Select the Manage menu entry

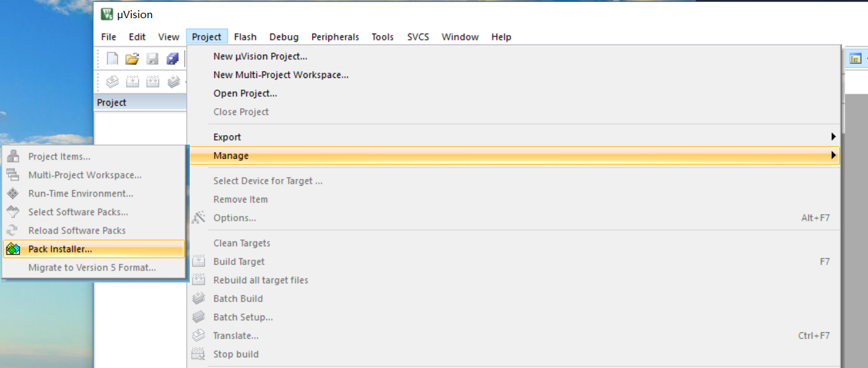coord(515,155)
